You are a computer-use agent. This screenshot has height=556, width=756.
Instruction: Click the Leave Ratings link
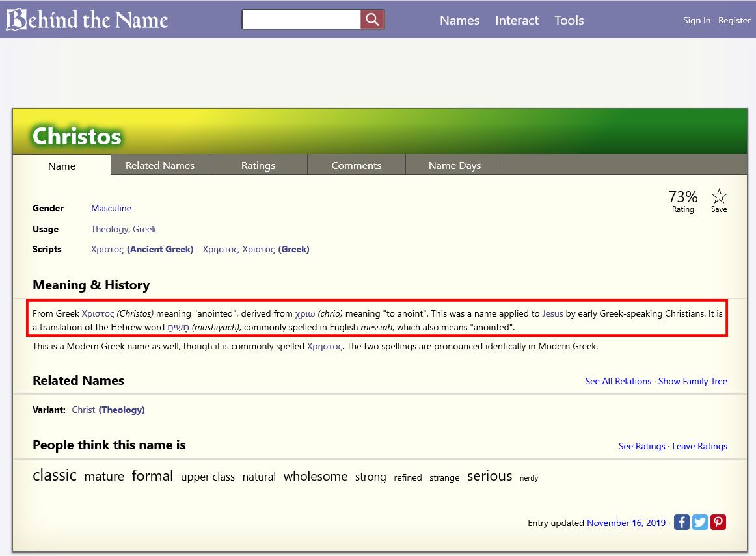(699, 446)
